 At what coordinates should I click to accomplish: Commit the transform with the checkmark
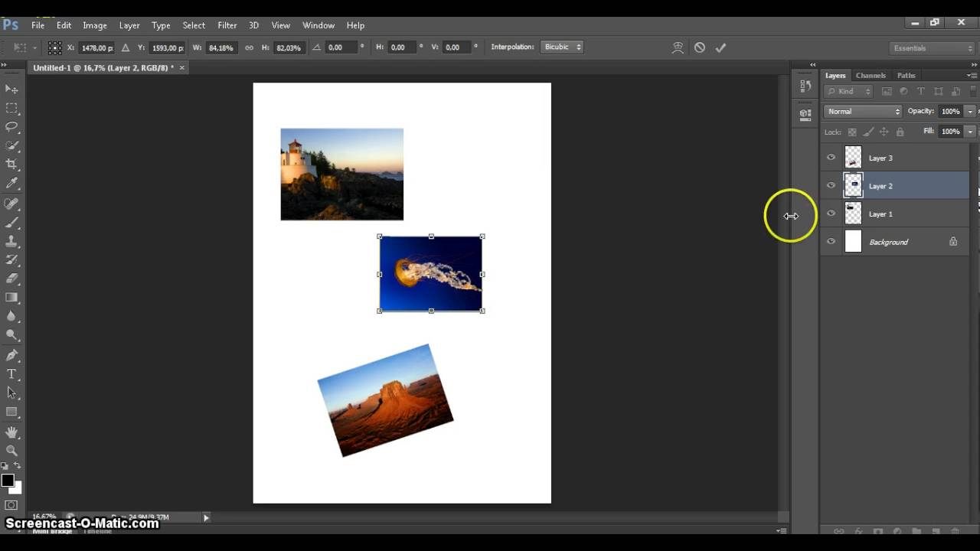720,47
